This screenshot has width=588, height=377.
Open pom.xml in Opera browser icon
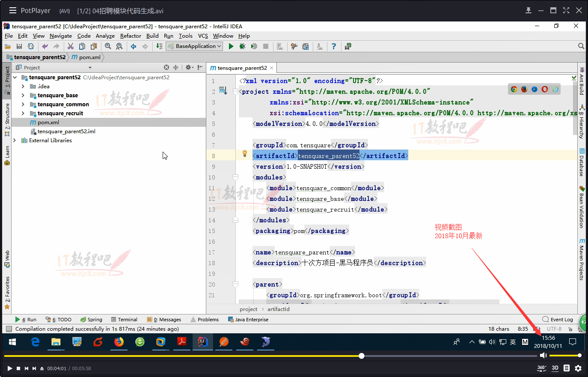[x=545, y=89]
